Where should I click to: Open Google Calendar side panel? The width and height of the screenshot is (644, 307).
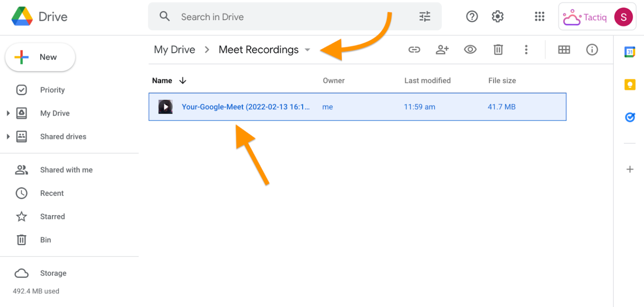(x=630, y=52)
